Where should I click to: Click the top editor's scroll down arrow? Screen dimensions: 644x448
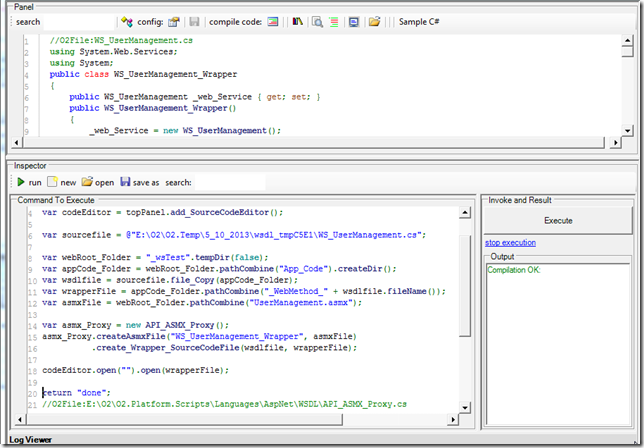[627, 131]
